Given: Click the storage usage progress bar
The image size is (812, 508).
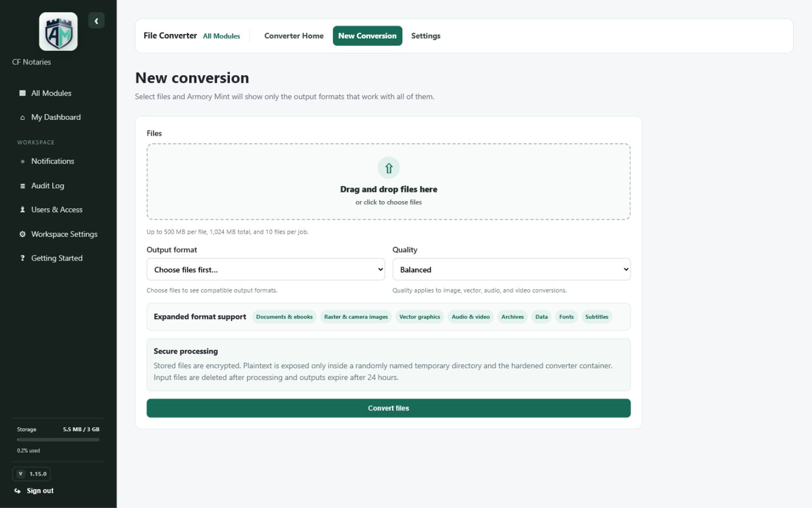Looking at the screenshot, I should 58,440.
